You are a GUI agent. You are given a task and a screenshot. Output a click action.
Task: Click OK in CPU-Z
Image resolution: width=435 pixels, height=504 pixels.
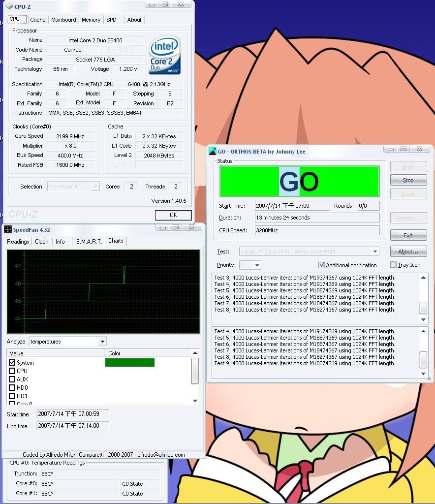pos(173,215)
